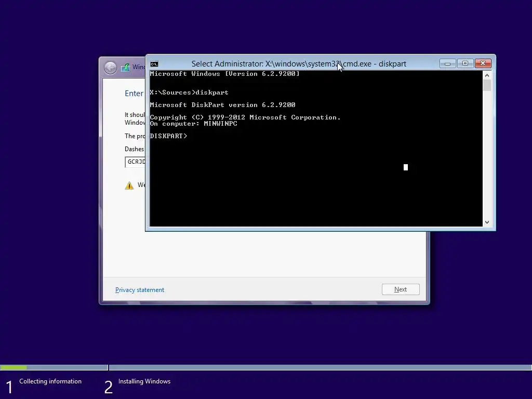Viewport: 532px width, 399px height.
Task: Click 'On computer: MINWINPC' line
Action: (193, 124)
